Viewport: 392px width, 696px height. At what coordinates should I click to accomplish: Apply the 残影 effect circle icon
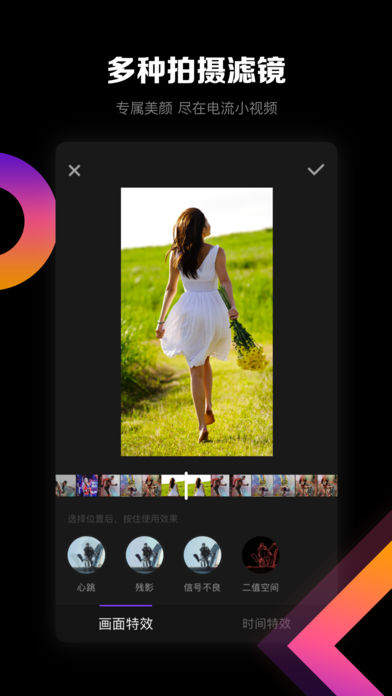tap(144, 555)
